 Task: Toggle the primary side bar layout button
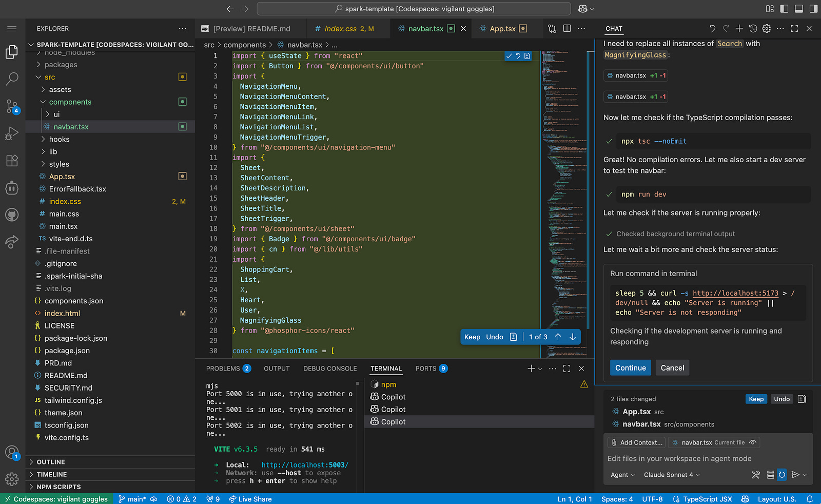[x=784, y=9]
